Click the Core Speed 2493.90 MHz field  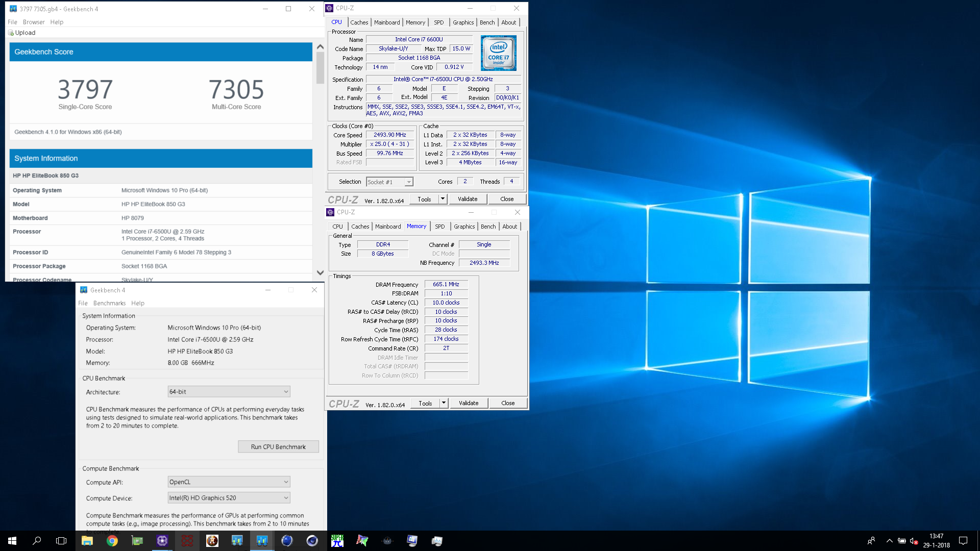pyautogui.click(x=390, y=135)
